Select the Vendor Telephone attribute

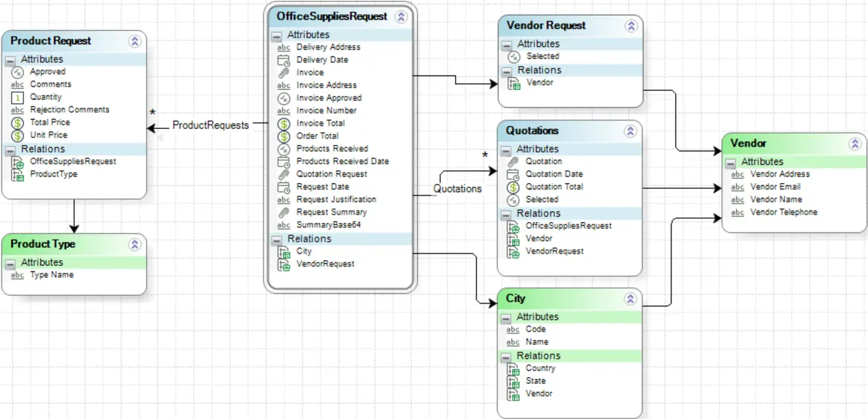click(783, 212)
